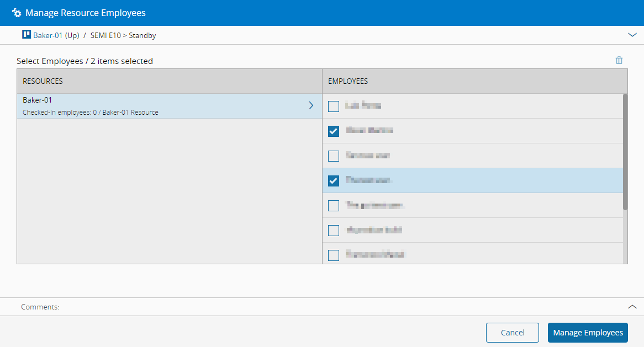Tick the first employee checkbox in the list
Viewport: 644px width, 347px height.
pos(334,106)
